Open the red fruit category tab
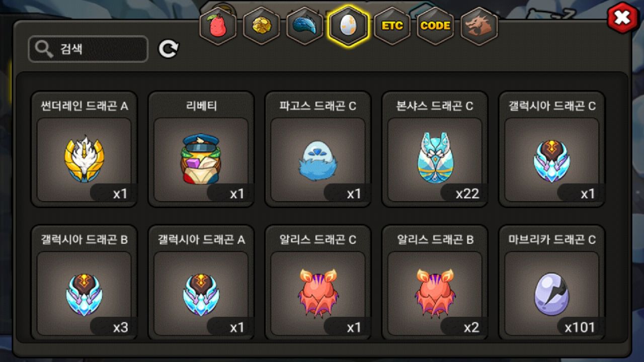The width and height of the screenshot is (644, 362). 218,26
